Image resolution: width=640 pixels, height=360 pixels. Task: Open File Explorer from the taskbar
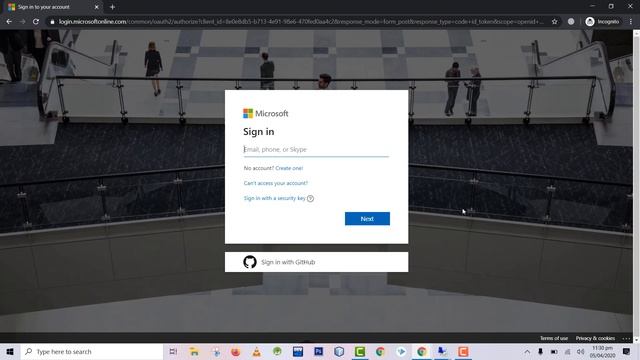point(194,351)
